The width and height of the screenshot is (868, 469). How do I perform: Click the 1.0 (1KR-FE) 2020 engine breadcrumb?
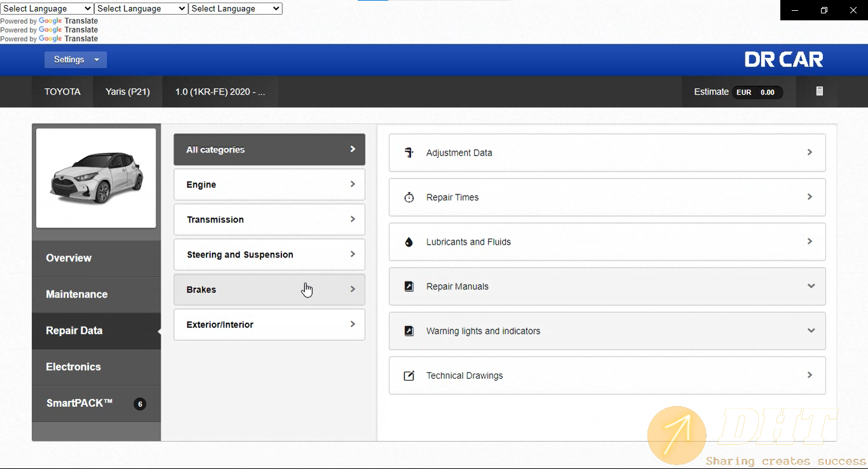[x=220, y=92]
